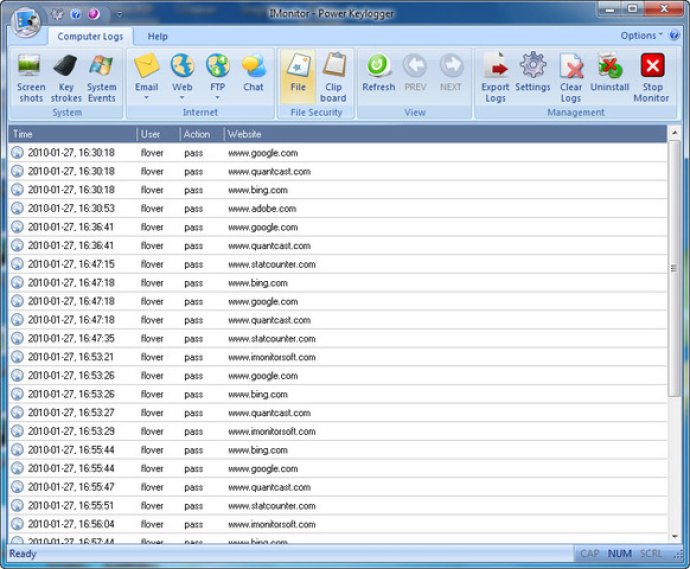The image size is (690, 569).
Task: Open the Keystrokes log
Action: [x=66, y=78]
